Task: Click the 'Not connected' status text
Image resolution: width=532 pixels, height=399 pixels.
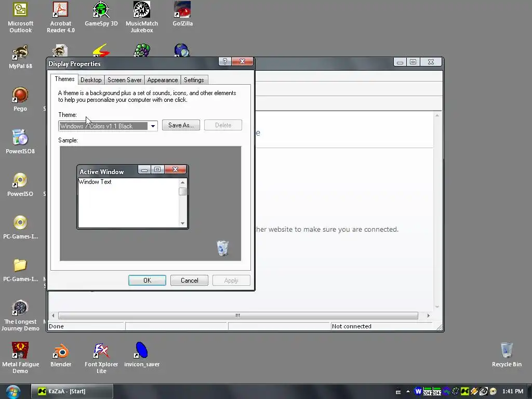Action: [x=352, y=326]
